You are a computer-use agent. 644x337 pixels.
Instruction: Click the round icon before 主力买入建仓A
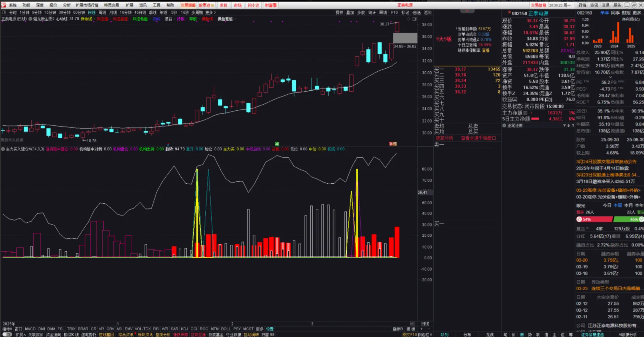coord(3,149)
